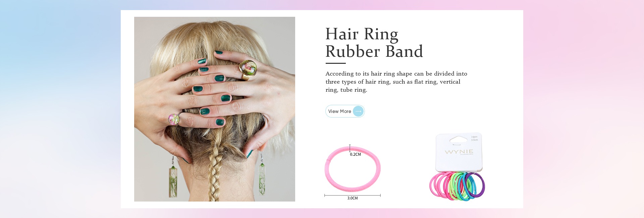The image size is (644, 218).
Task: Click the hair ring shape description paragraph
Action: (396, 82)
